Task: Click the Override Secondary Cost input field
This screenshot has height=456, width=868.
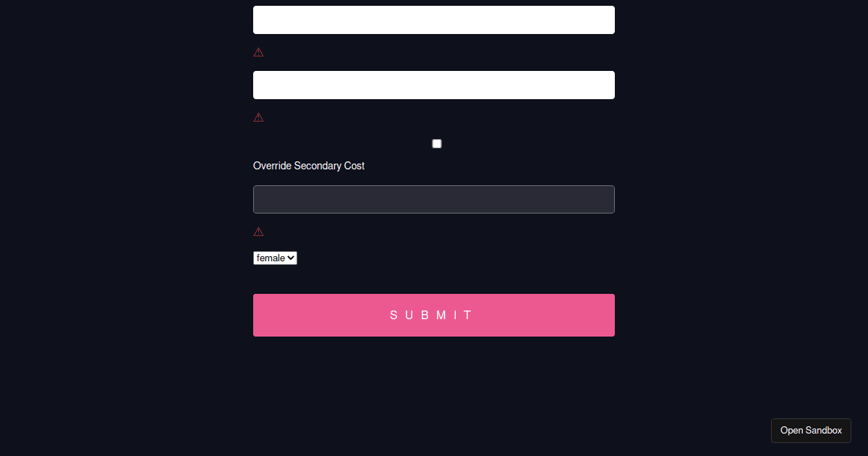Action: point(433,199)
